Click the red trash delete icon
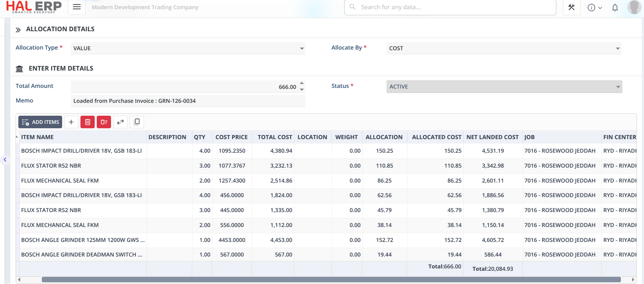Screen dimensions: 644x284 pos(88,122)
